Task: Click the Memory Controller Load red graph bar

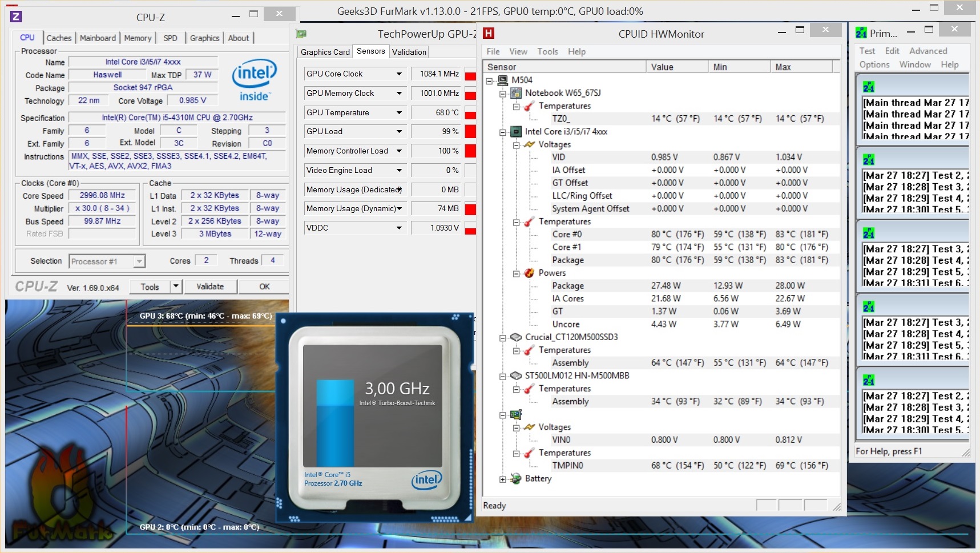Action: (x=470, y=151)
